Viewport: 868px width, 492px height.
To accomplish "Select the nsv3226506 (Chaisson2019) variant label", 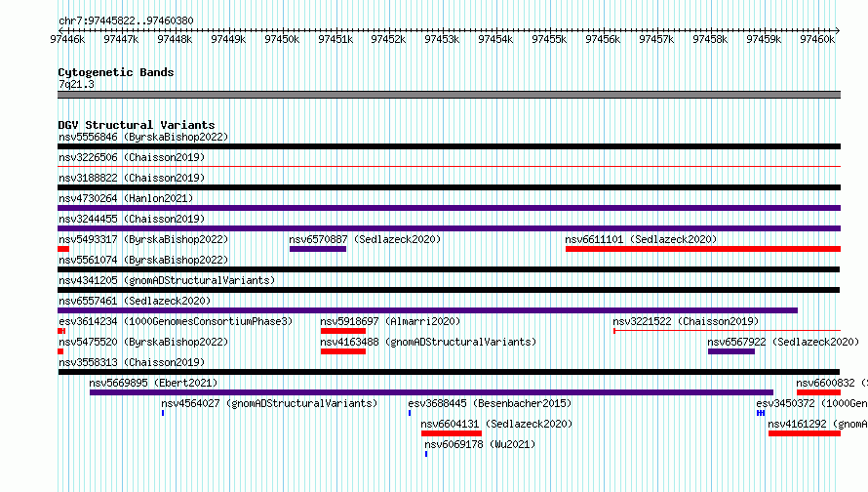I will [x=132, y=157].
